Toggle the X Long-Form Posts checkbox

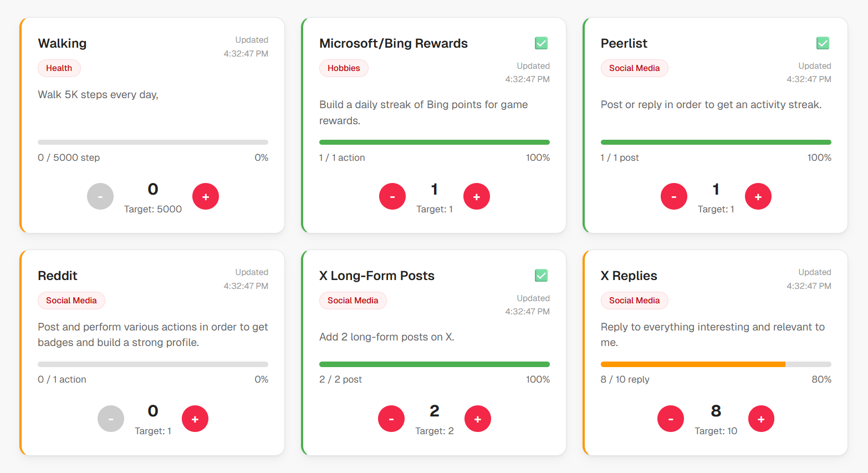[541, 275]
